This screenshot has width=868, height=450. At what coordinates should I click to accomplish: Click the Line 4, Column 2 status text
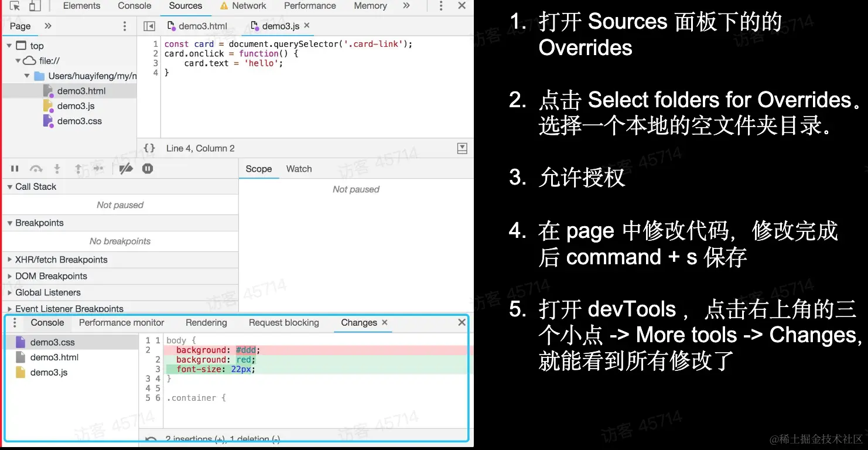(200, 148)
